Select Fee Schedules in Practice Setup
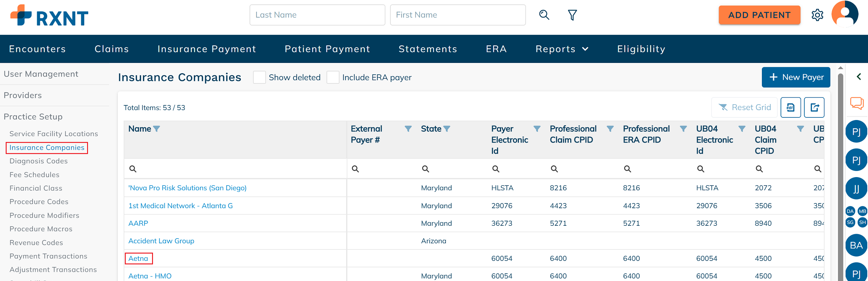This screenshot has height=281, width=868. click(34, 175)
